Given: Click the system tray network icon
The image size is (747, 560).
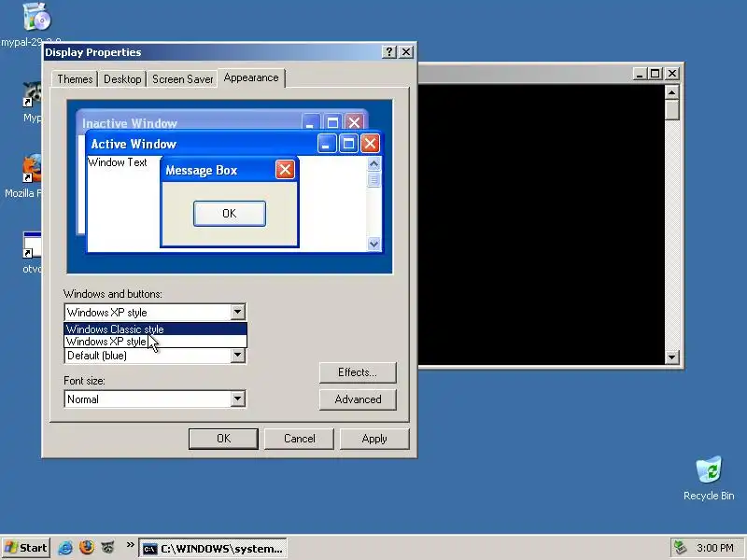Looking at the screenshot, I should point(680,548).
